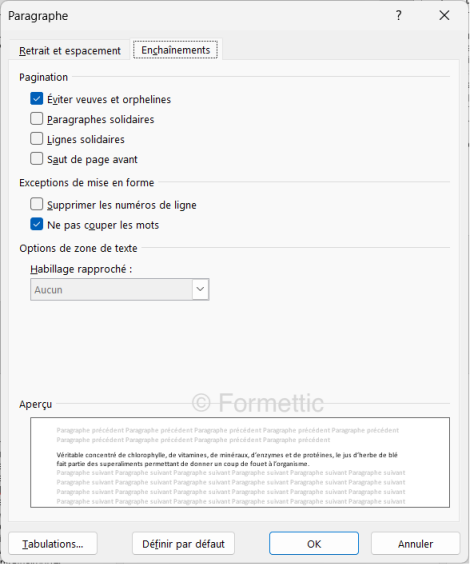Click inside the Aperçu preview box
Screen dimensions: 470x566
pos(240,462)
